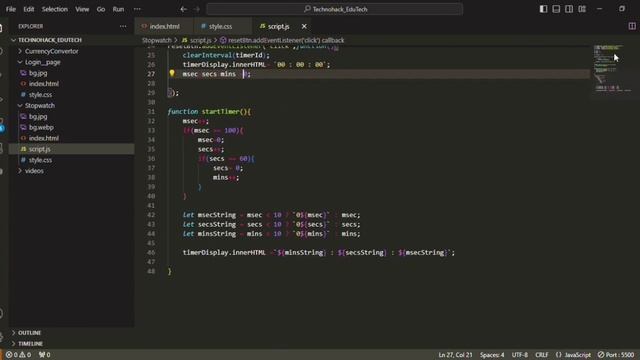Collapse the Stopwatch folder

point(40,105)
